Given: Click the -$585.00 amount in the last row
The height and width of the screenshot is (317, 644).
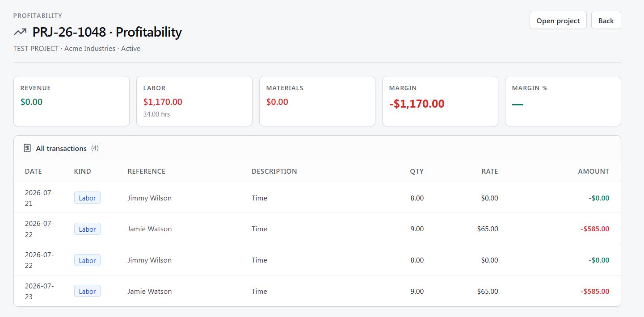Looking at the screenshot, I should [595, 291].
